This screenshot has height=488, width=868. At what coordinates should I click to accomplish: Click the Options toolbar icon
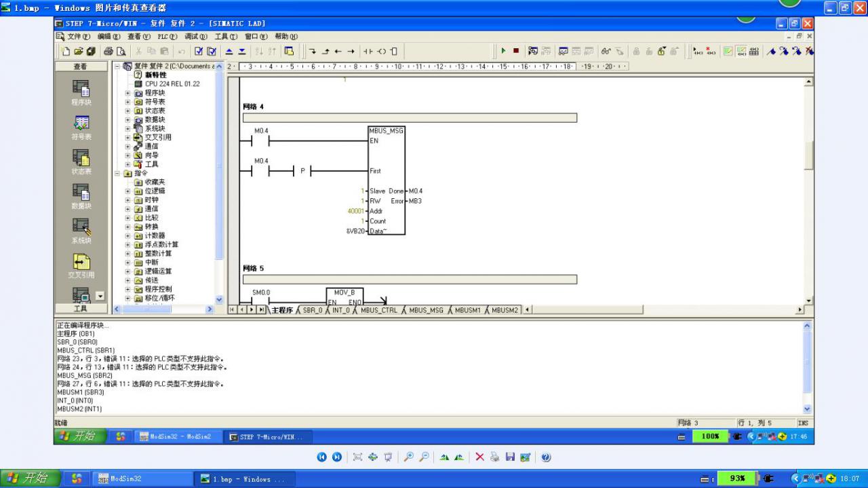point(289,51)
